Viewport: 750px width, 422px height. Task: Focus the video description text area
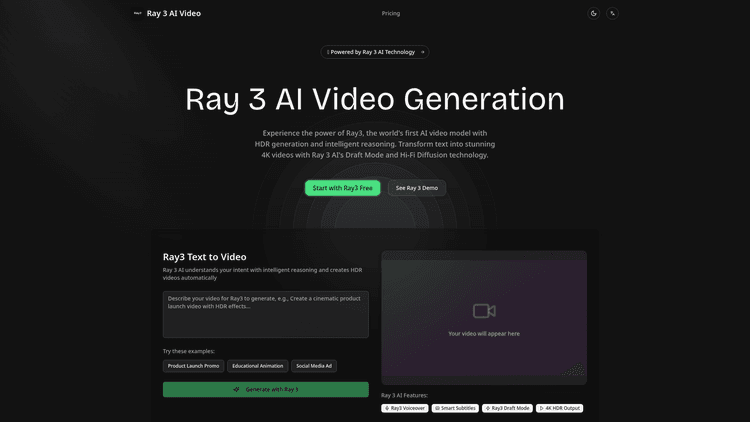[265, 314]
